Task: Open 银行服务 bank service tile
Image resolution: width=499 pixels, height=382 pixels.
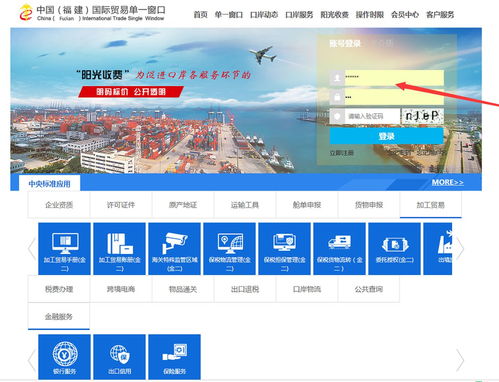Action: pyautogui.click(x=64, y=357)
